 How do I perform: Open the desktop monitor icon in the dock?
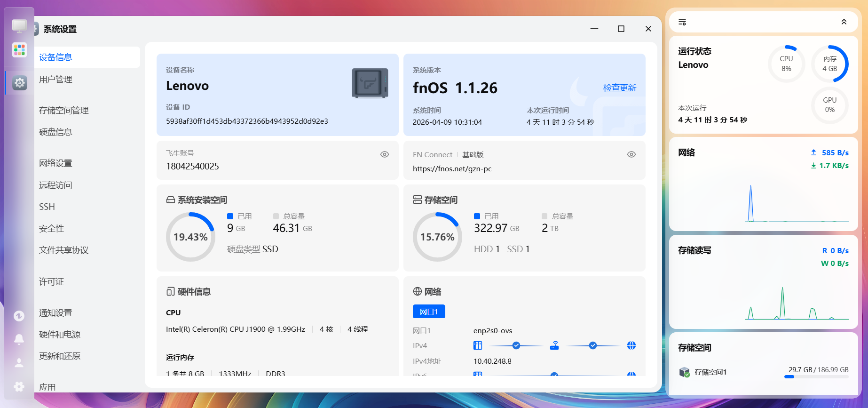point(19,26)
